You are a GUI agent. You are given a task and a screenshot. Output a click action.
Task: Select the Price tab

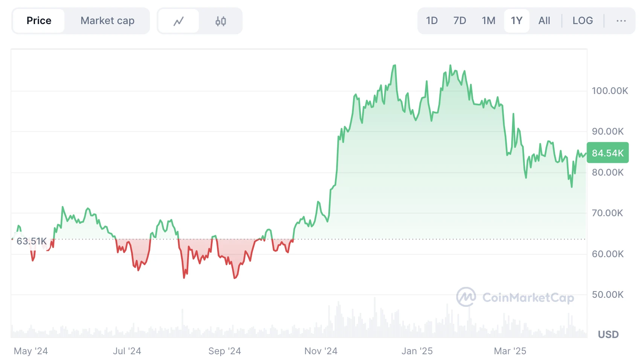[39, 21]
